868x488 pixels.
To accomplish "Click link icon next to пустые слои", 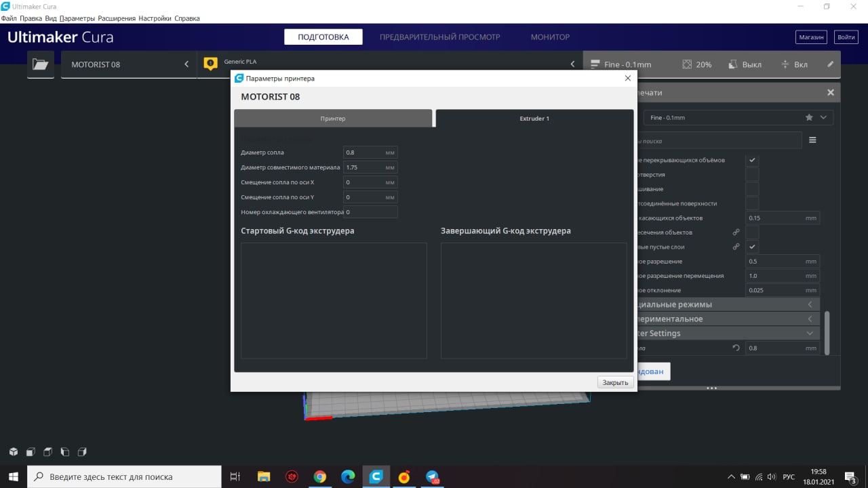I will (736, 247).
